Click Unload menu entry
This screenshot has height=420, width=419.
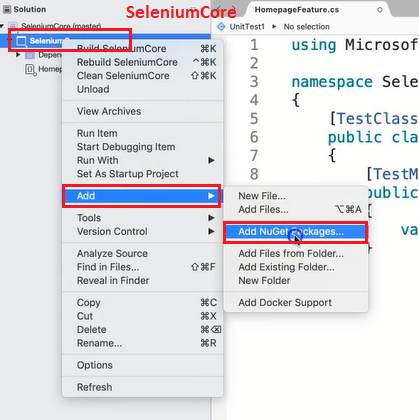pyautogui.click(x=142, y=89)
